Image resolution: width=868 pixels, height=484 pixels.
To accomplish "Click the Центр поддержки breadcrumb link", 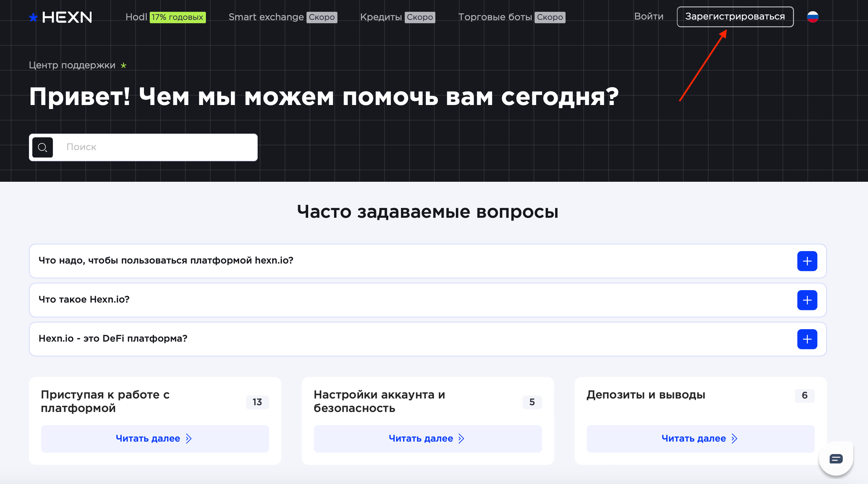I will [x=72, y=65].
